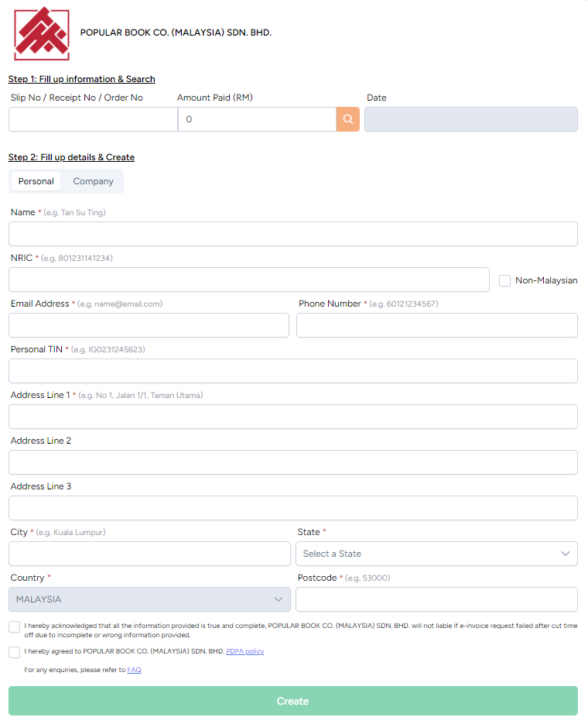This screenshot has height=724, width=588.
Task: Expand the MALAYSIA country selector
Action: tap(149, 599)
